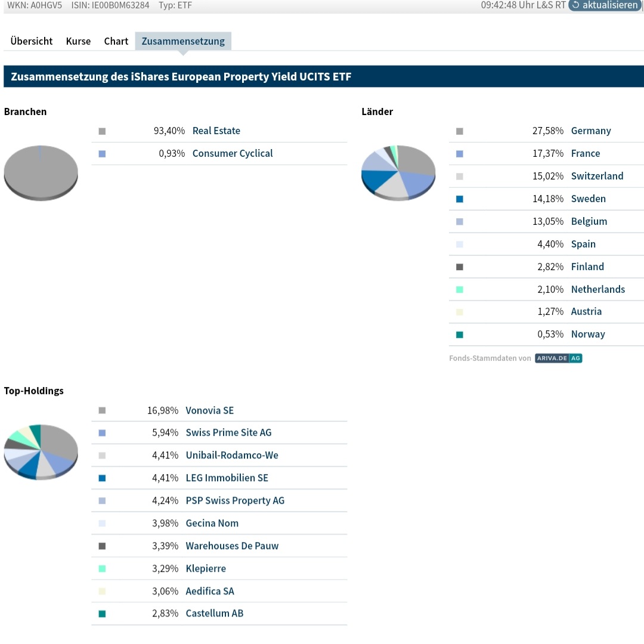Click the Fonds-Stammdaten von text
Screen dimensions: 644x644
[x=490, y=358]
